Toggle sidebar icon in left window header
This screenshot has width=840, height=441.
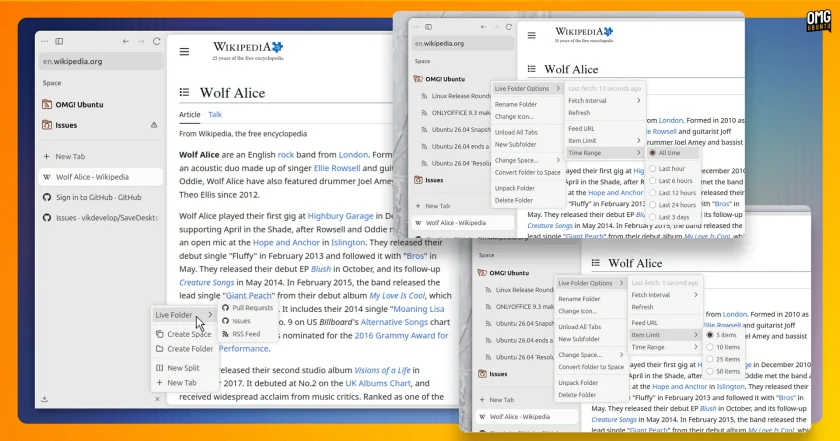(x=59, y=41)
